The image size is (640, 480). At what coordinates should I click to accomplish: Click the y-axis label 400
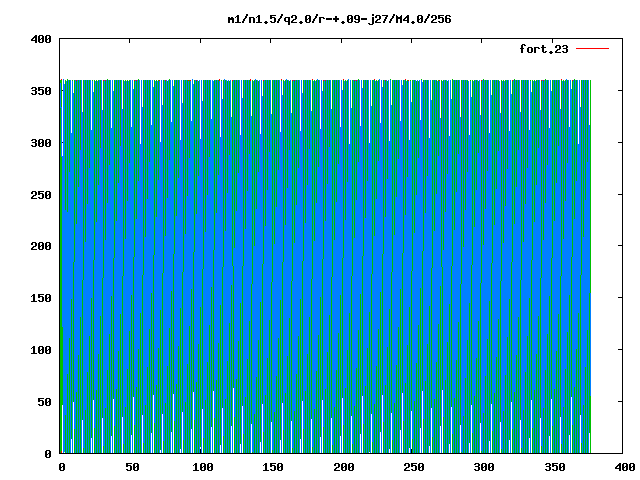click(x=41, y=39)
